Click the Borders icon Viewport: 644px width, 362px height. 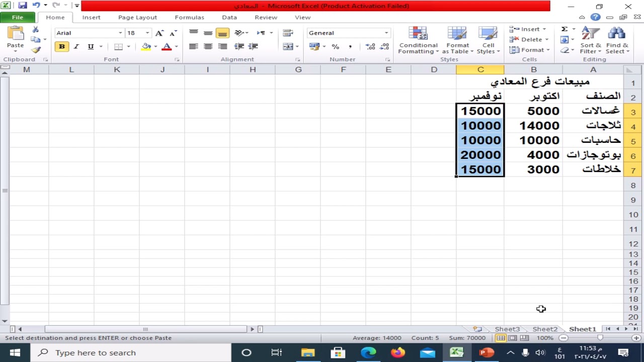(x=118, y=46)
